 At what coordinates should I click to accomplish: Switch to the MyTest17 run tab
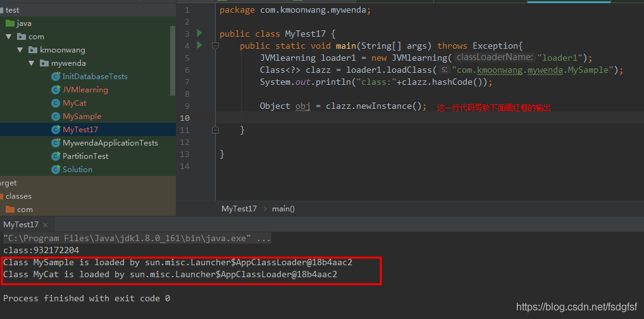(x=21, y=225)
